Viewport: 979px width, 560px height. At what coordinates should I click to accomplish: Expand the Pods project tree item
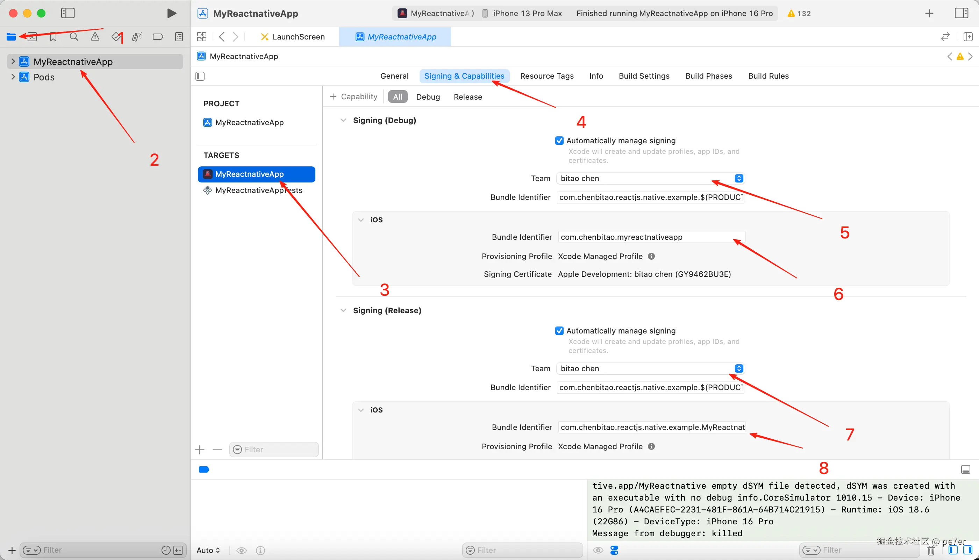pyautogui.click(x=13, y=77)
